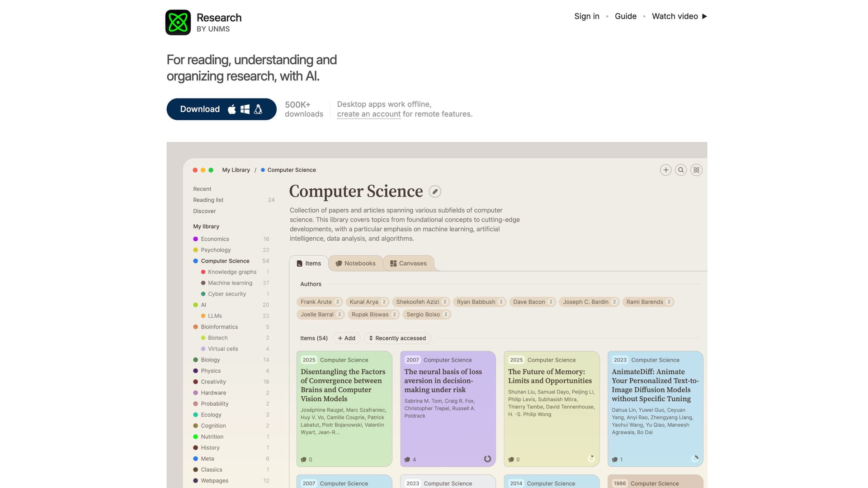Select the Ecology library in the sidebar
This screenshot has width=868, height=488.
click(x=231, y=415)
